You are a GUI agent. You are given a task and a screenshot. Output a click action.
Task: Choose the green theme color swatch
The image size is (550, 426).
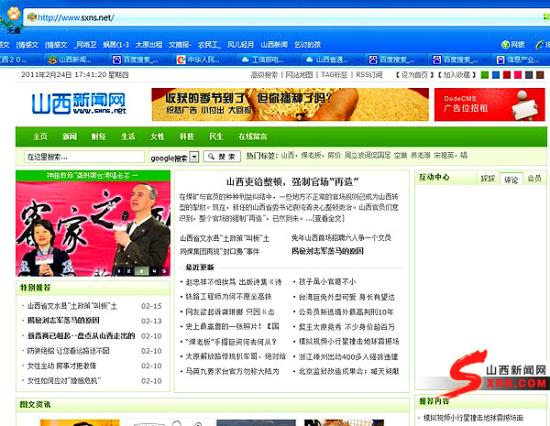pyautogui.click(x=484, y=75)
